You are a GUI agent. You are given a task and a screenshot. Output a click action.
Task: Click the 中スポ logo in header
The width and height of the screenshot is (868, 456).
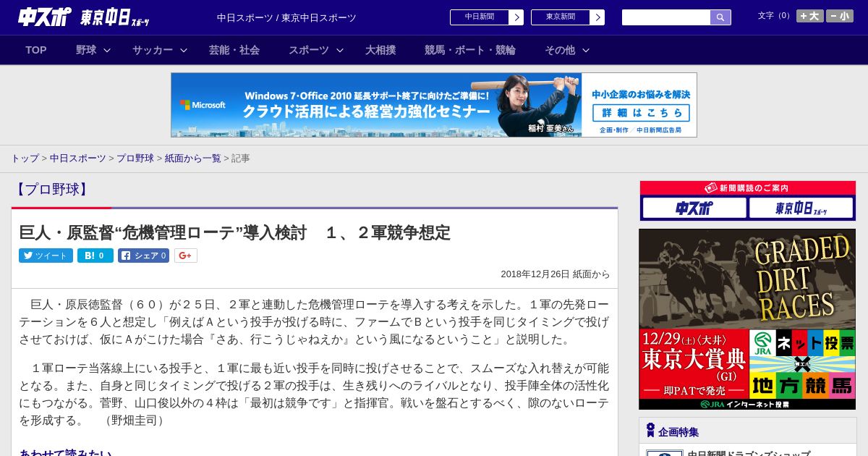[x=44, y=17]
